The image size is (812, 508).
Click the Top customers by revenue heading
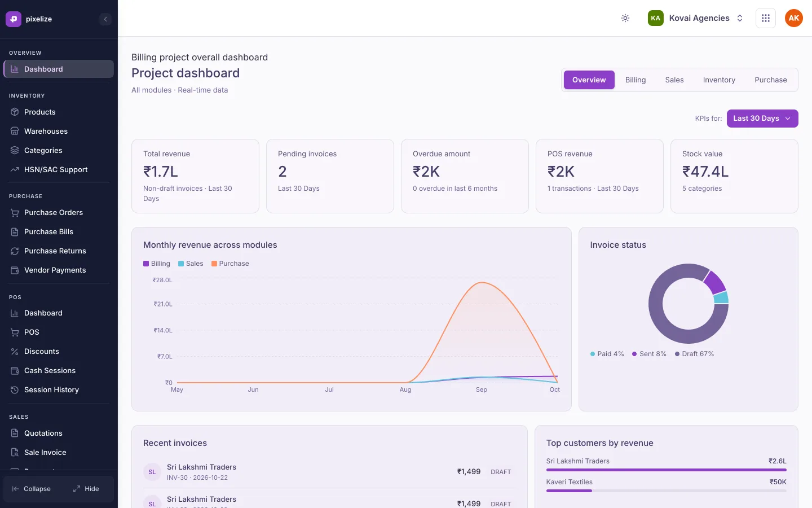(599, 443)
